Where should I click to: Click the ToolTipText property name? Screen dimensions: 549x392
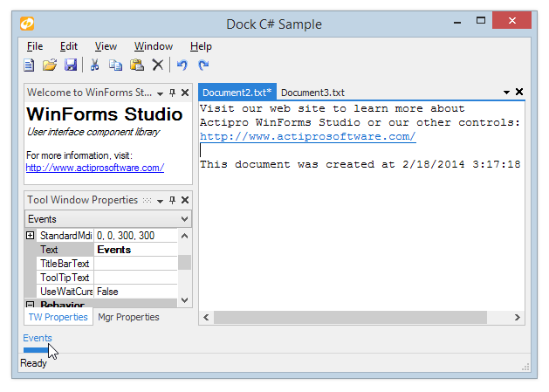(x=65, y=278)
